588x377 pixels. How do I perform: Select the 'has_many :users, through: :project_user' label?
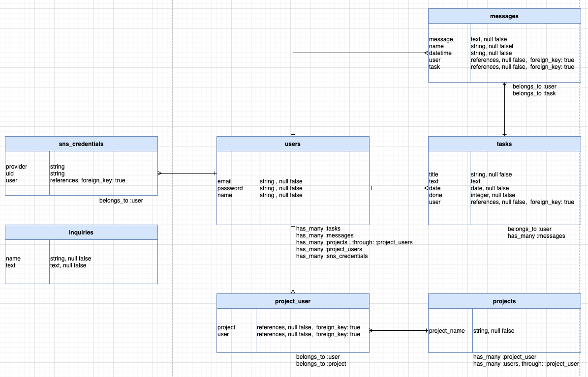[x=527, y=364]
